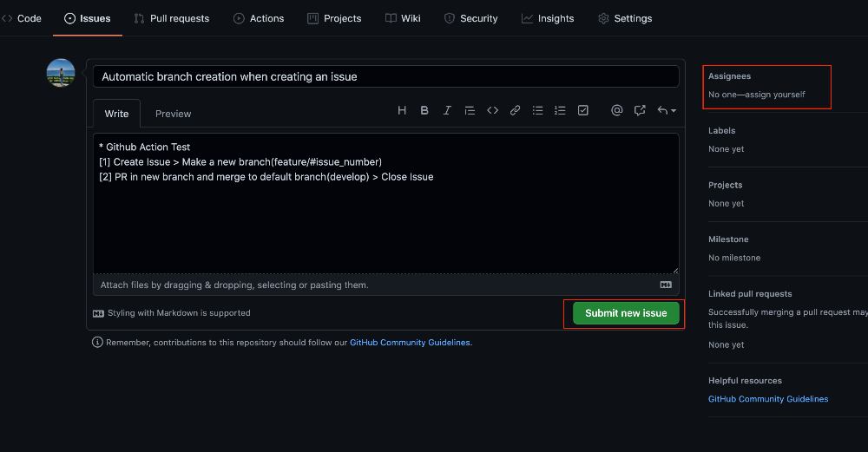The image size is (868, 452).
Task: Click Markdown icon in attach files bar
Action: (x=666, y=285)
